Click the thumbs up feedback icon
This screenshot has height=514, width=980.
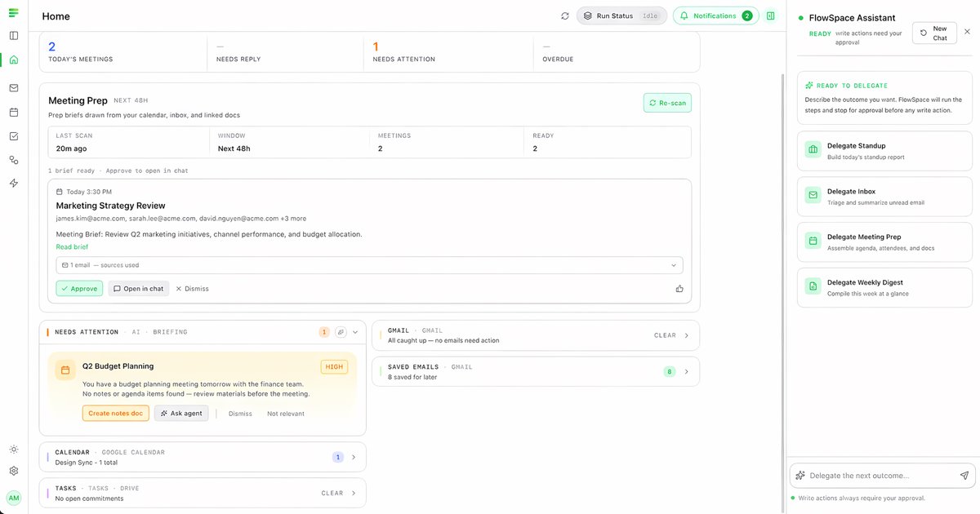click(679, 289)
